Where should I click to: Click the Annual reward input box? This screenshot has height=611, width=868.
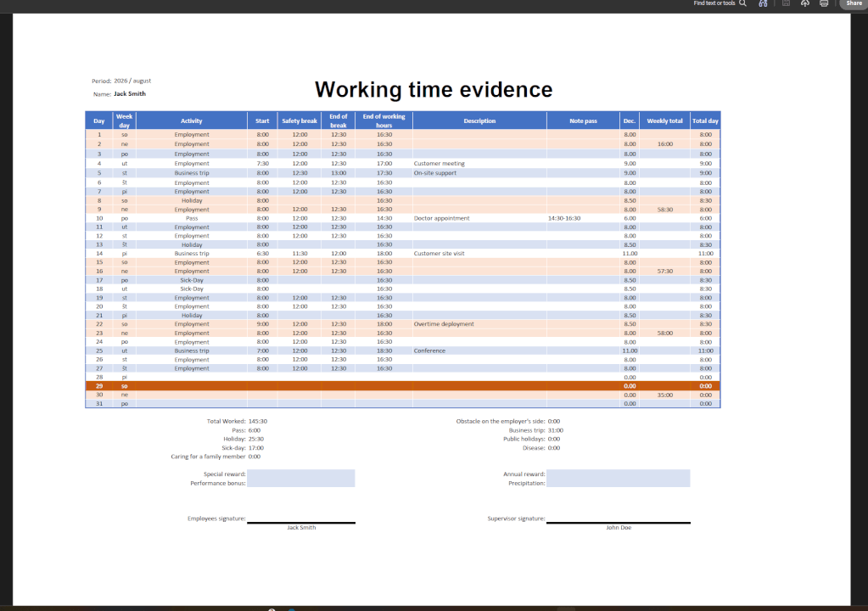click(x=618, y=474)
